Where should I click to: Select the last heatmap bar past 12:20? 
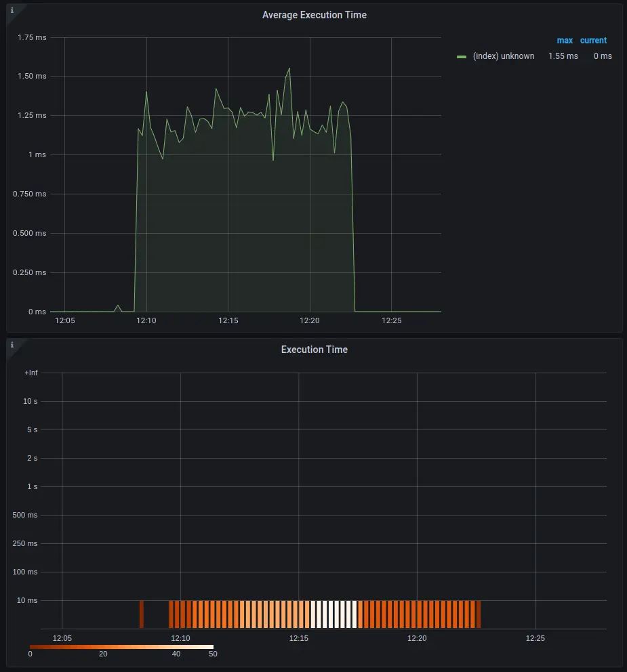478,614
